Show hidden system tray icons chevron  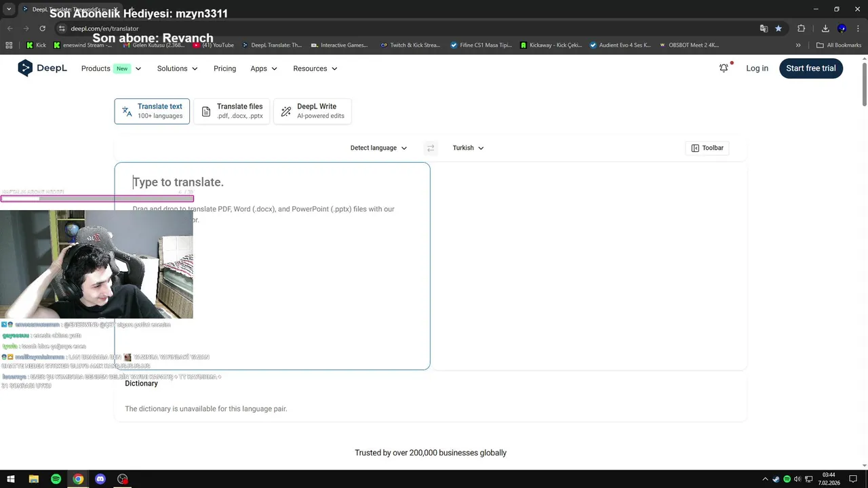tap(766, 479)
